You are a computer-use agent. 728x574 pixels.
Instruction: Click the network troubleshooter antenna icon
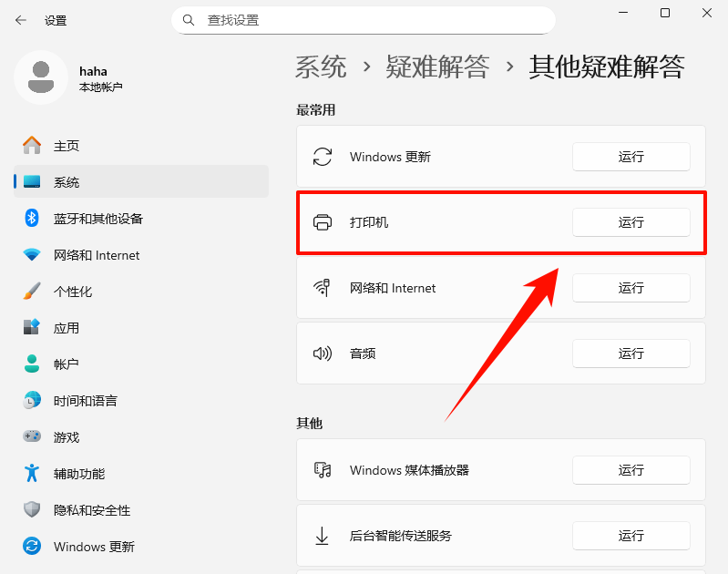point(323,288)
